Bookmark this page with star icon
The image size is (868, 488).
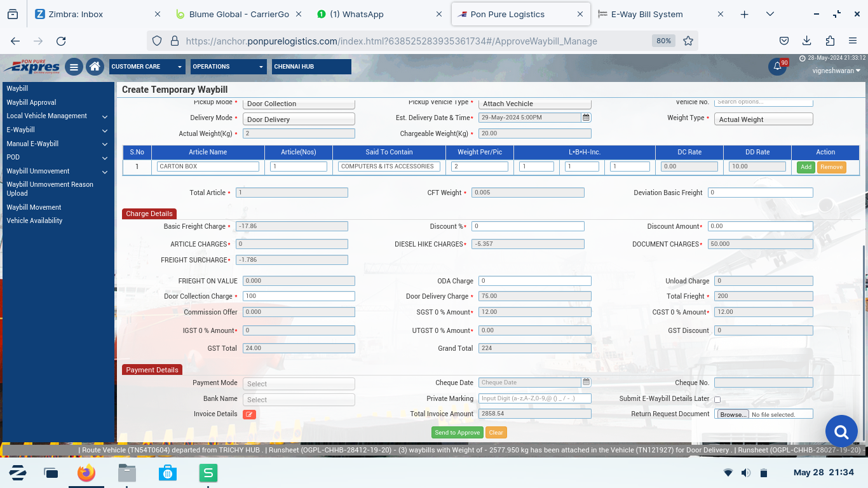tap(688, 41)
